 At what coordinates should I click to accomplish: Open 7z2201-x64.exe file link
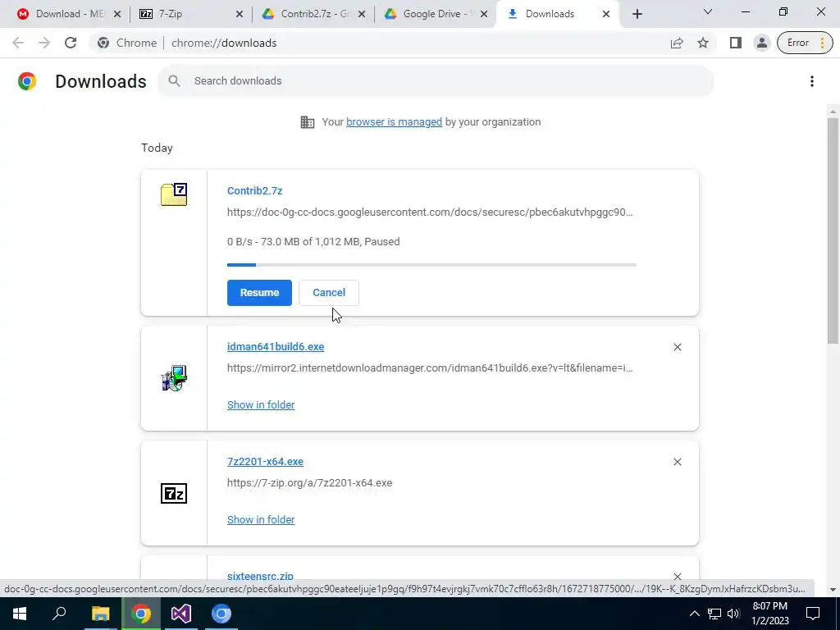(265, 461)
